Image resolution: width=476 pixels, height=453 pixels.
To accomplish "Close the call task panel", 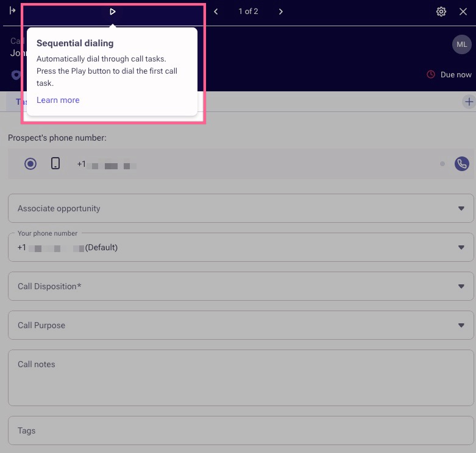I will [x=463, y=12].
